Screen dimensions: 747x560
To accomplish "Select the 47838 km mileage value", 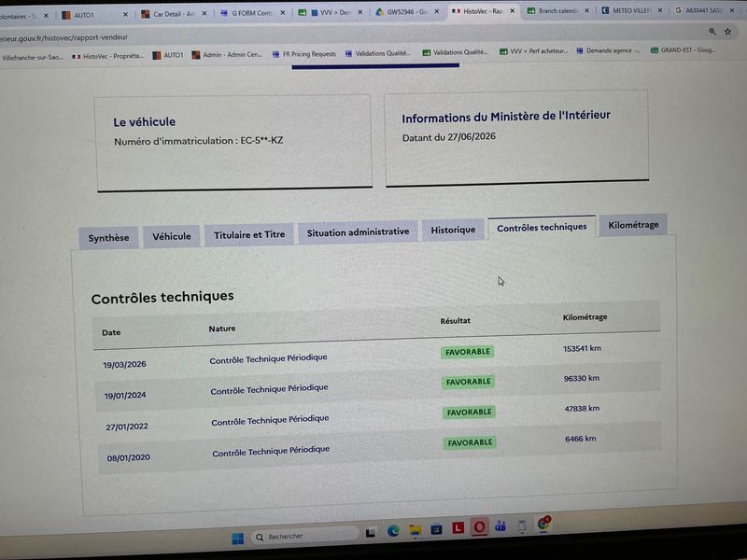I will point(582,409).
